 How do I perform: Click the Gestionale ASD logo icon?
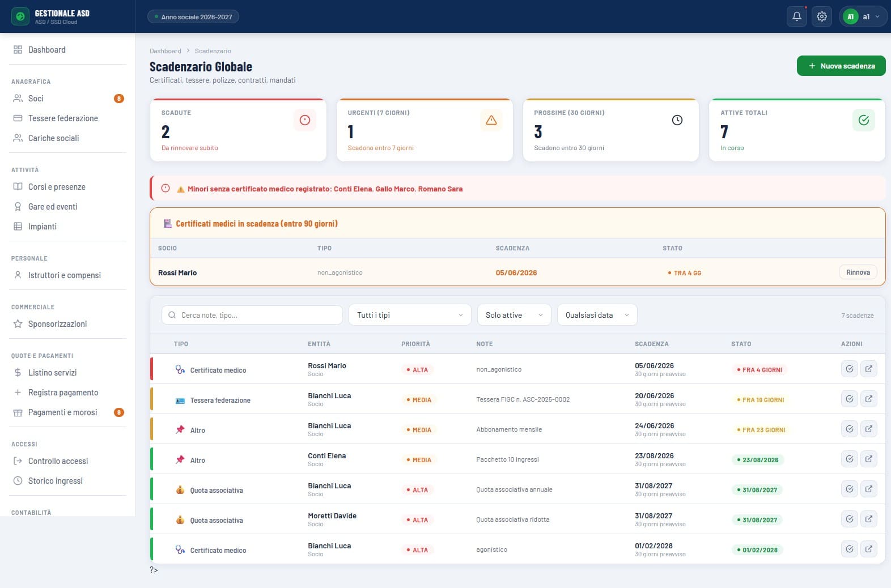click(x=20, y=16)
